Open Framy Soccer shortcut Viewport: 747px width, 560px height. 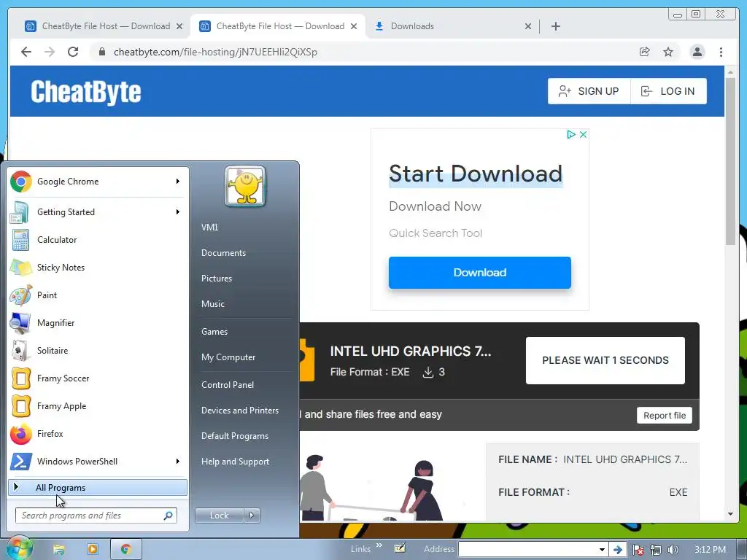98,378
